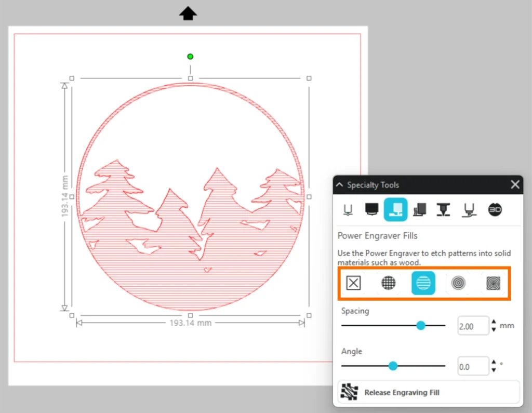The width and height of the screenshot is (532, 413).
Task: Increase Spacing value with up arrow
Action: tap(494, 322)
